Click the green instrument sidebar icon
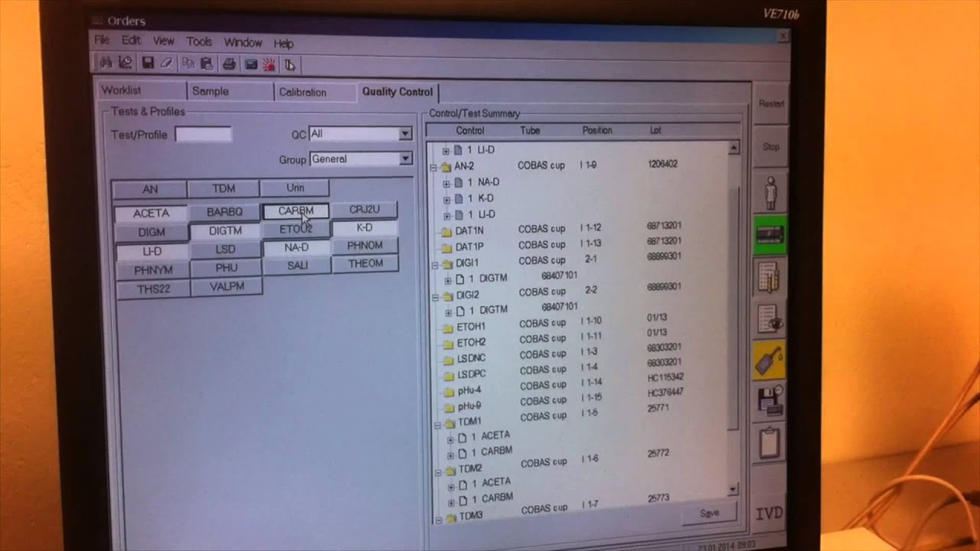This screenshot has width=980, height=551. (770, 235)
